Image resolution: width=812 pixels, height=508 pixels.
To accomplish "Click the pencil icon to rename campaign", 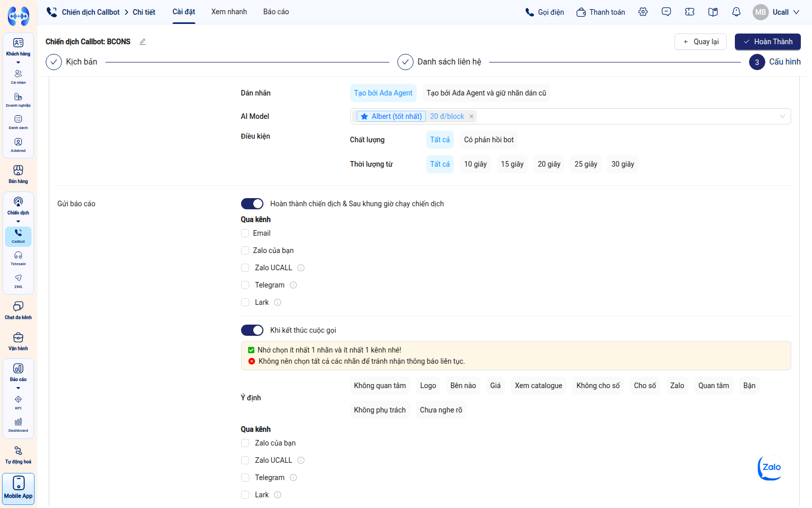I will [143, 42].
